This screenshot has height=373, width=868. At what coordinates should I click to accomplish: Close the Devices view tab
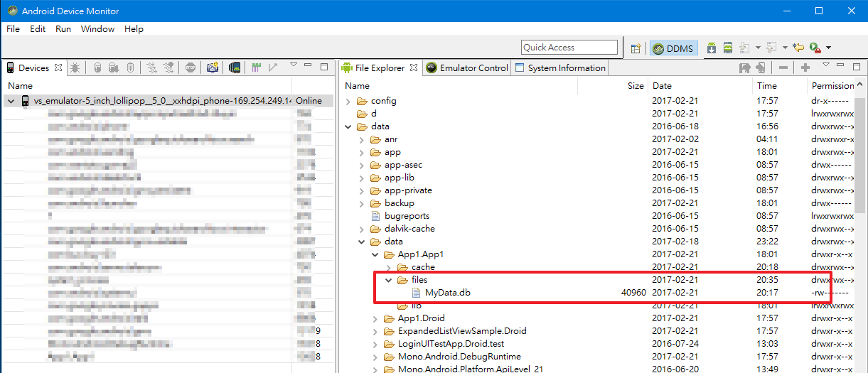click(58, 68)
